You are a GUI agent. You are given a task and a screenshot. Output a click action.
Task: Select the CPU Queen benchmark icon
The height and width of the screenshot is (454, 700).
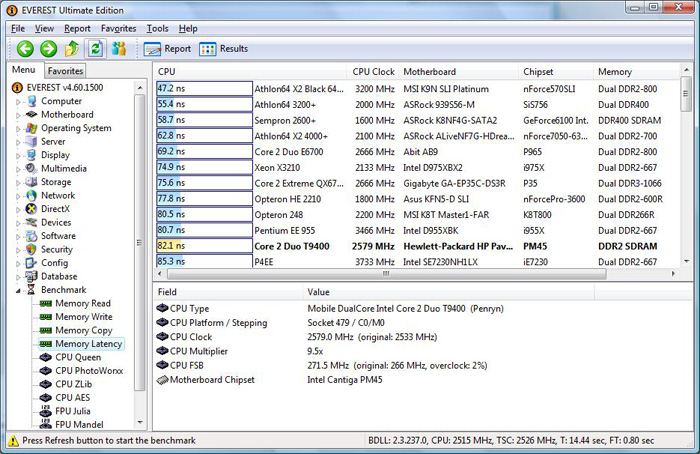(x=46, y=357)
